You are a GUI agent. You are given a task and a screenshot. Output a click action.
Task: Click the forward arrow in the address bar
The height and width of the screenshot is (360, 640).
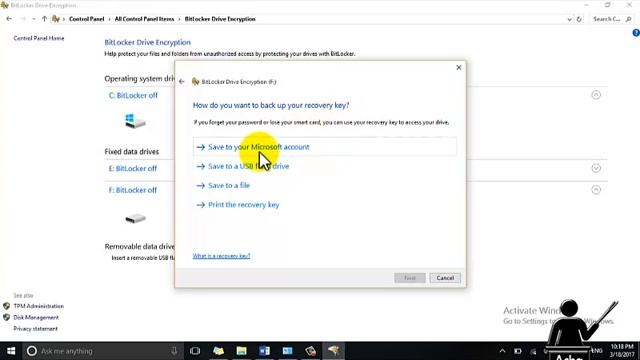[x=23, y=19]
